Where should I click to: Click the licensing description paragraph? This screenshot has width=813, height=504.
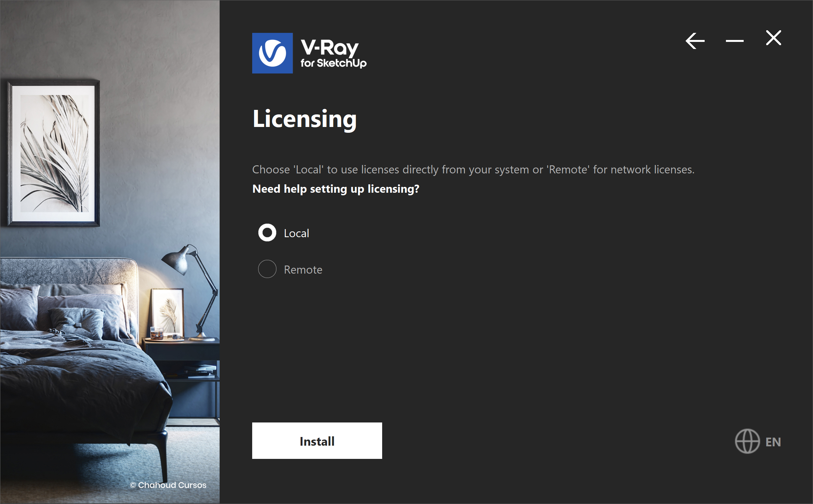(x=473, y=170)
